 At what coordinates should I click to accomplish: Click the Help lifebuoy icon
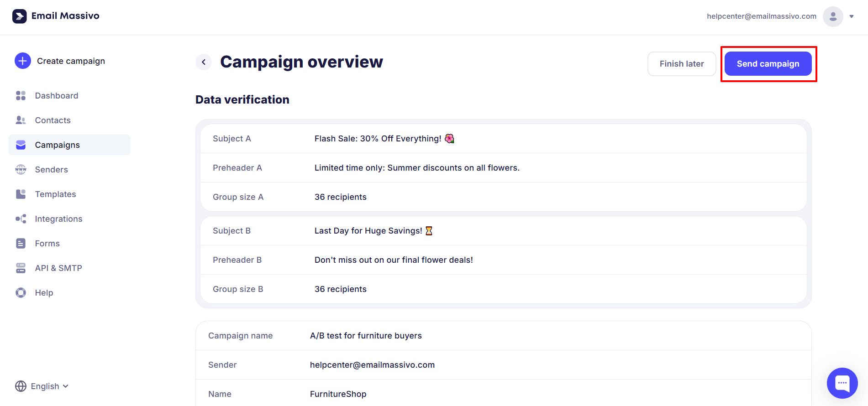click(x=21, y=292)
